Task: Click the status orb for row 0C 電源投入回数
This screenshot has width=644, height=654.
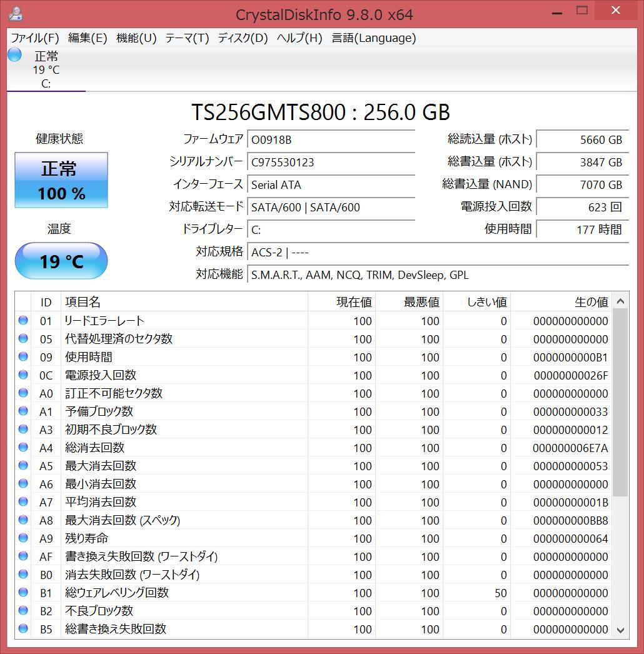Action: click(23, 375)
